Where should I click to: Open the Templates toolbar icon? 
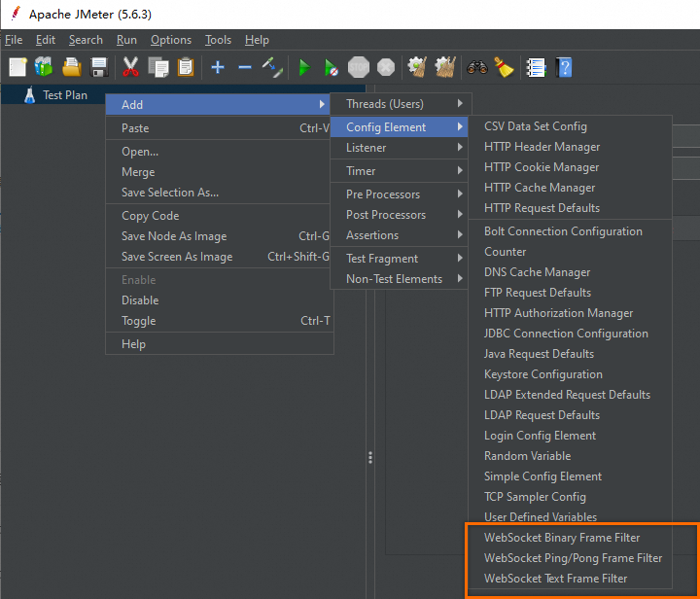pyautogui.click(x=44, y=67)
